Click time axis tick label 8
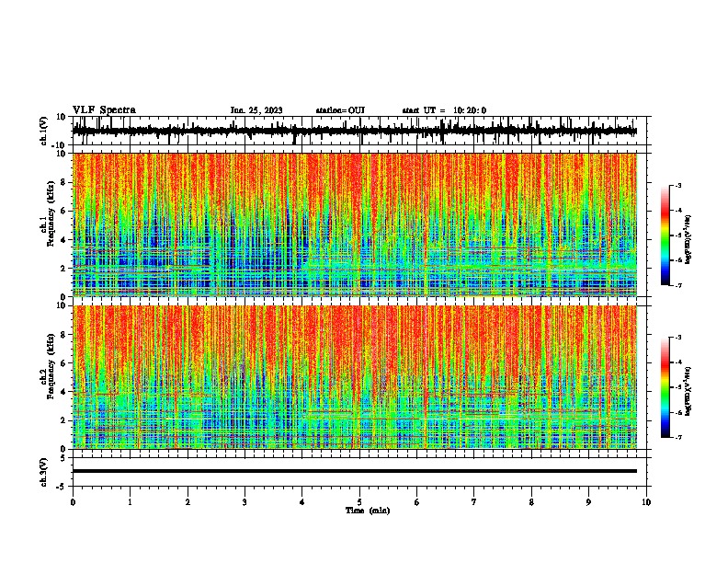728x563 pixels. pos(531,502)
